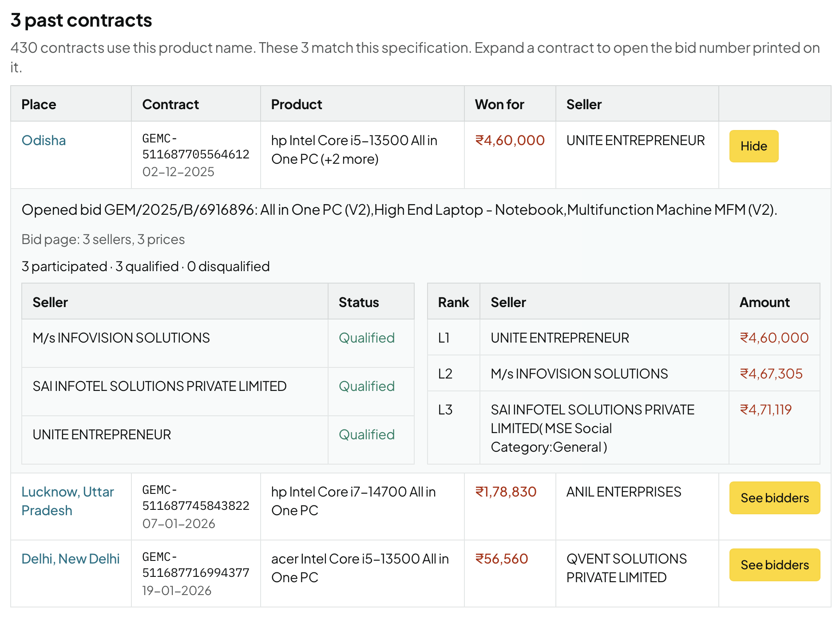
Task: Select contract number GEMC-511687716994377
Action: point(195,565)
